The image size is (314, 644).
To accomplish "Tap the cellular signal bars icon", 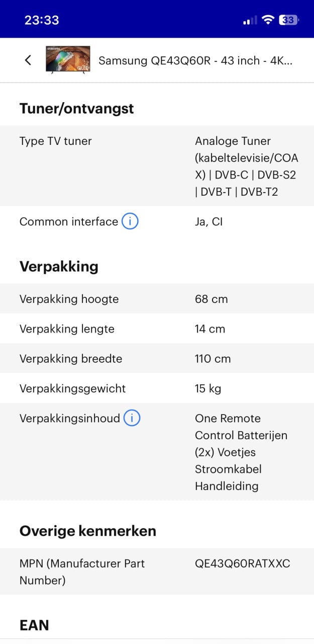I will click(x=250, y=20).
